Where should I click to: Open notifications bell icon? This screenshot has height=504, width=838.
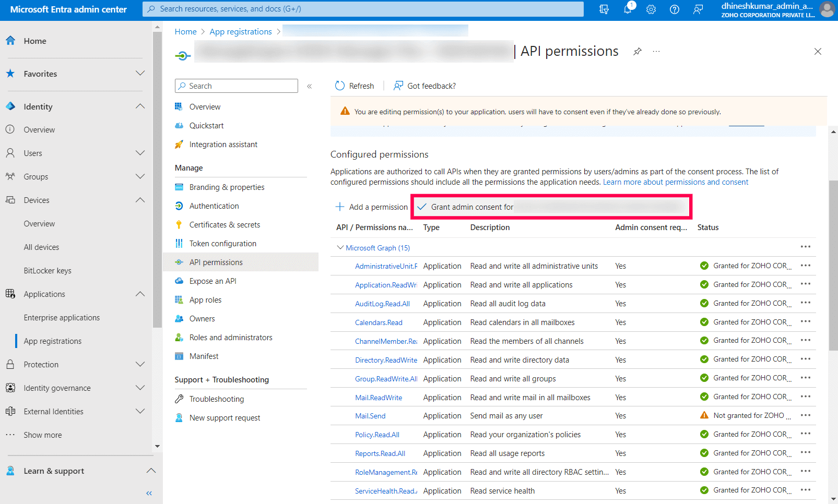click(628, 9)
